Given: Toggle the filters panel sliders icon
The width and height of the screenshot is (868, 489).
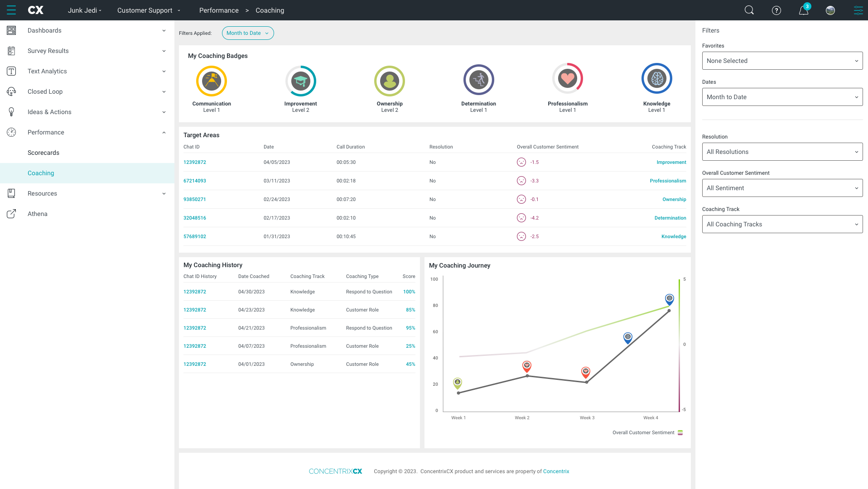Looking at the screenshot, I should coord(858,10).
